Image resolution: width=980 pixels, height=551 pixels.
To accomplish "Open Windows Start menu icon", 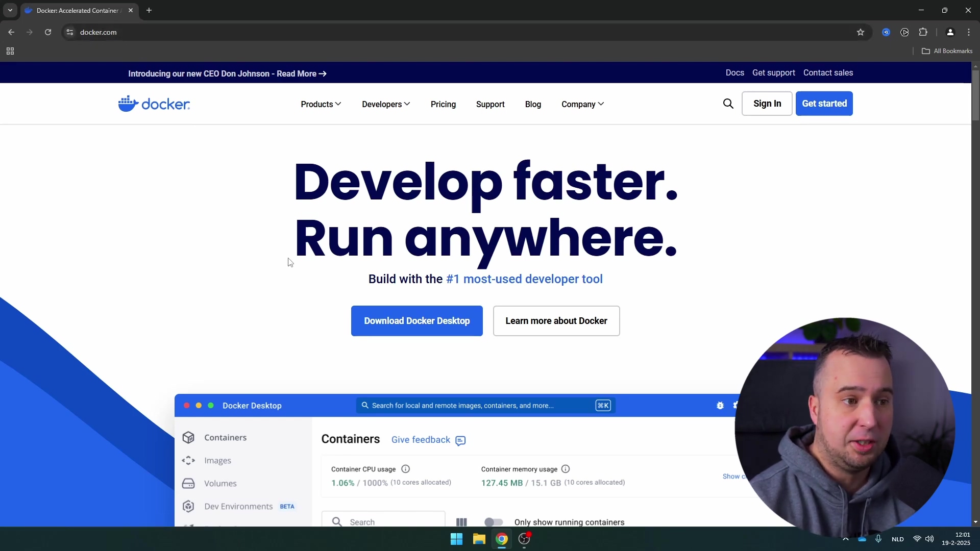I will [x=456, y=539].
